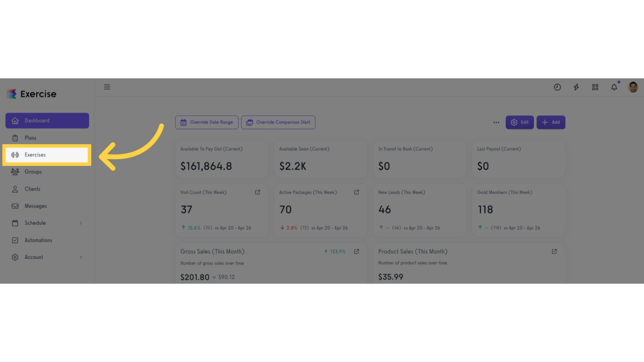Expand the Schedule submenu chevron
The width and height of the screenshot is (644, 362).
(81, 223)
